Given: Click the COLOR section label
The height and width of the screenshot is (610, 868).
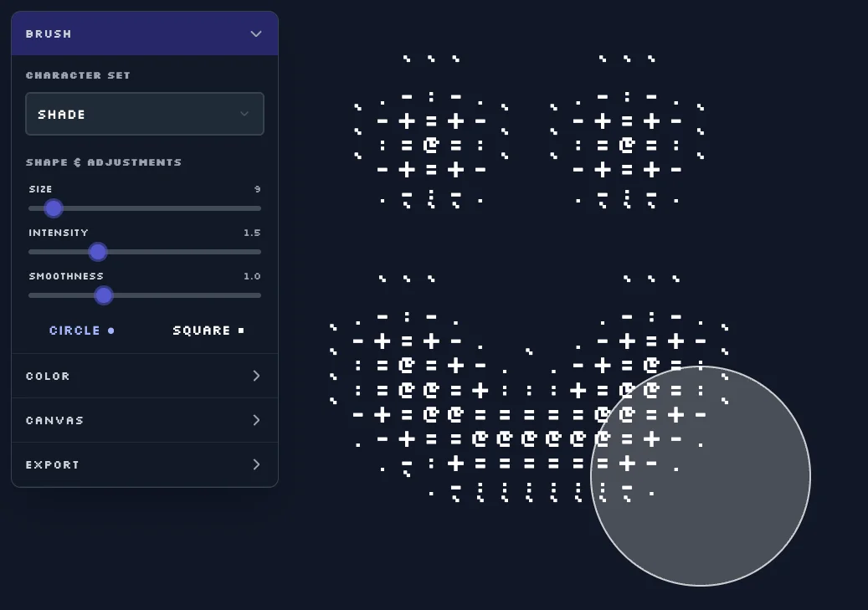Looking at the screenshot, I should pyautogui.click(x=48, y=376).
